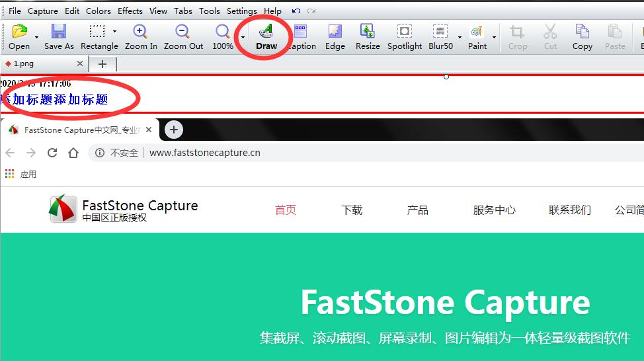Click browser Home icon in screenshot

[x=73, y=153]
